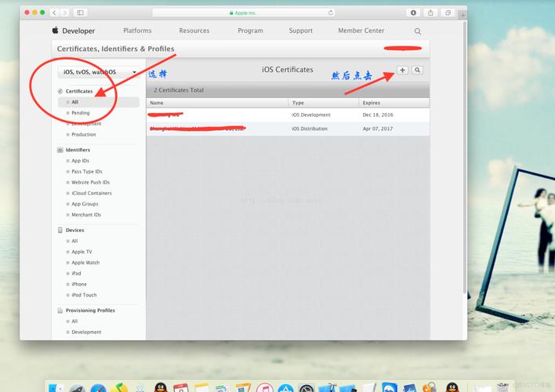
Task: Click the Developer text link
Action: click(x=78, y=31)
